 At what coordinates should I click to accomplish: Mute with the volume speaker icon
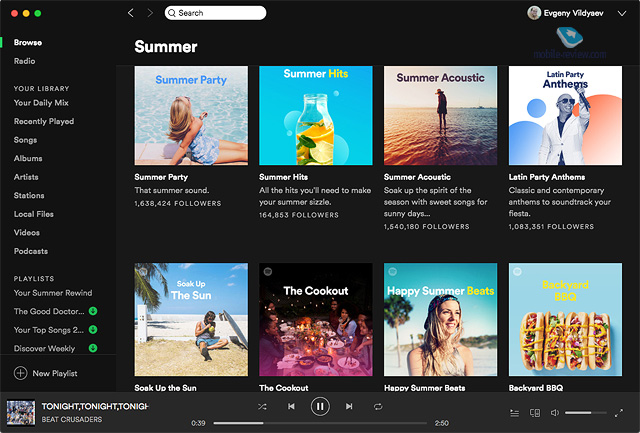(555, 413)
